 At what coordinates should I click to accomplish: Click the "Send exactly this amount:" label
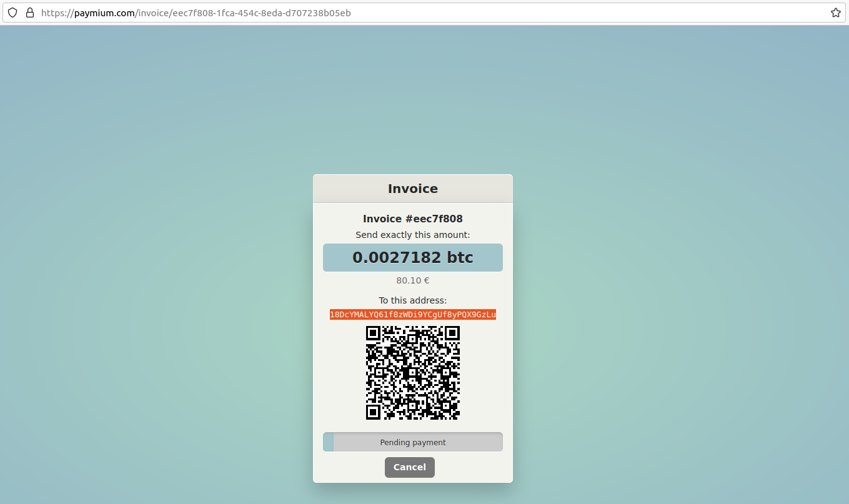pos(413,235)
